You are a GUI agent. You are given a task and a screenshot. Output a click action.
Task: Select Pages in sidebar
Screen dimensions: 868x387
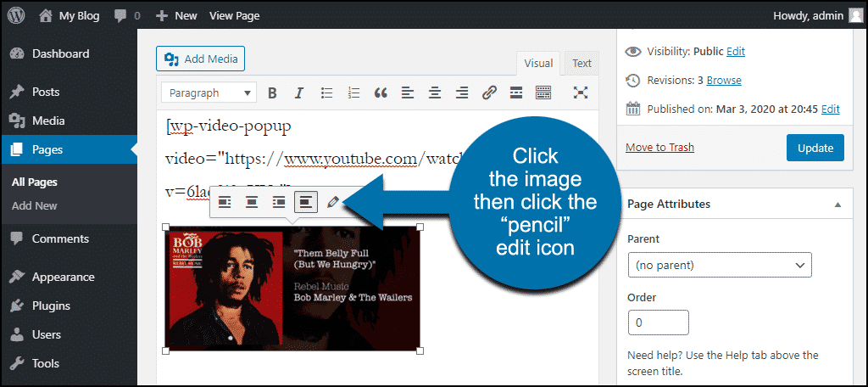coord(69,149)
